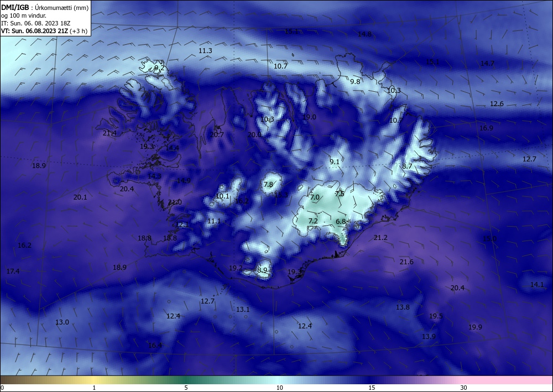Click the 8.9 value near the south coast
This screenshot has width=553, height=392.
[262, 270]
